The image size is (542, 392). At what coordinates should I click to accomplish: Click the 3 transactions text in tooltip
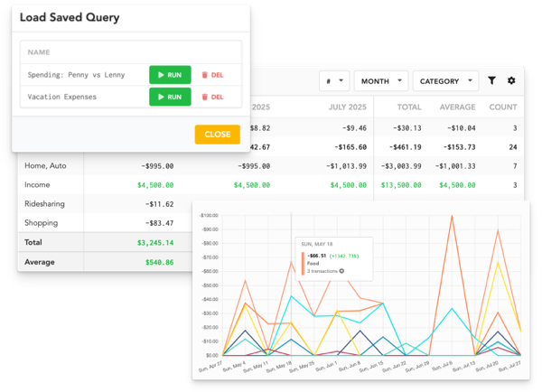coord(322,271)
